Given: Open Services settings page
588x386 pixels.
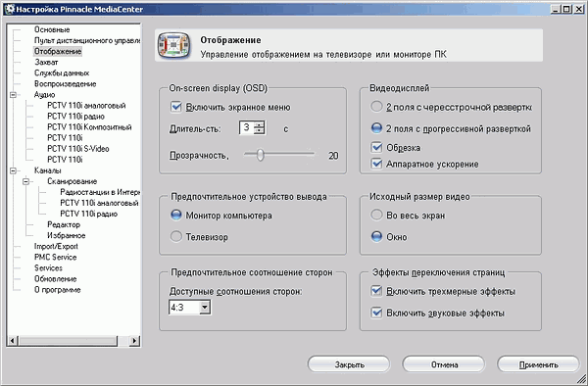Looking at the screenshot, I should (x=48, y=268).
